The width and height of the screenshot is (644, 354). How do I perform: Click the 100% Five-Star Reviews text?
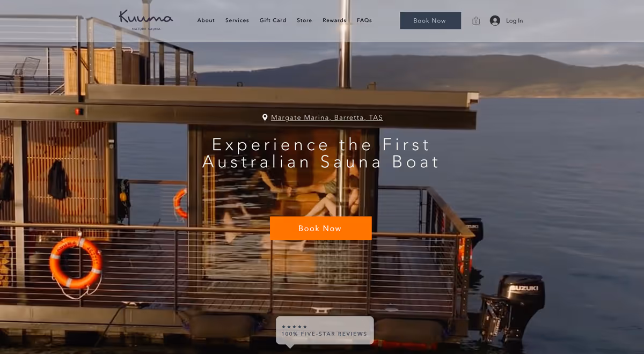point(324,334)
